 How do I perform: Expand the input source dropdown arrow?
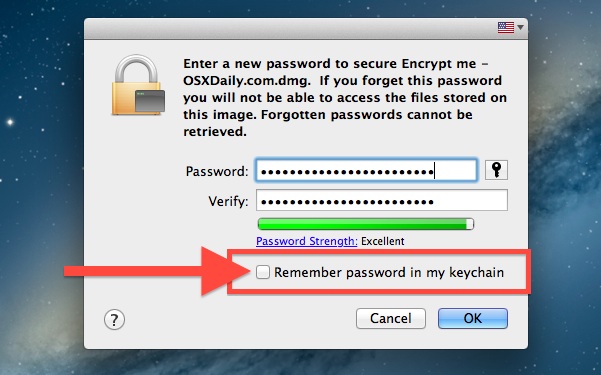(x=520, y=28)
